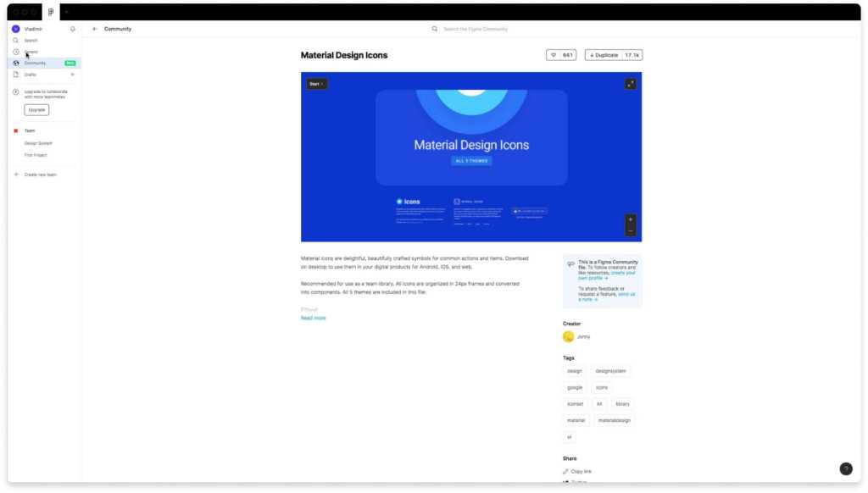Click the notifications bell icon
Image resolution: width=868 pixels, height=493 pixels.
pyautogui.click(x=73, y=29)
